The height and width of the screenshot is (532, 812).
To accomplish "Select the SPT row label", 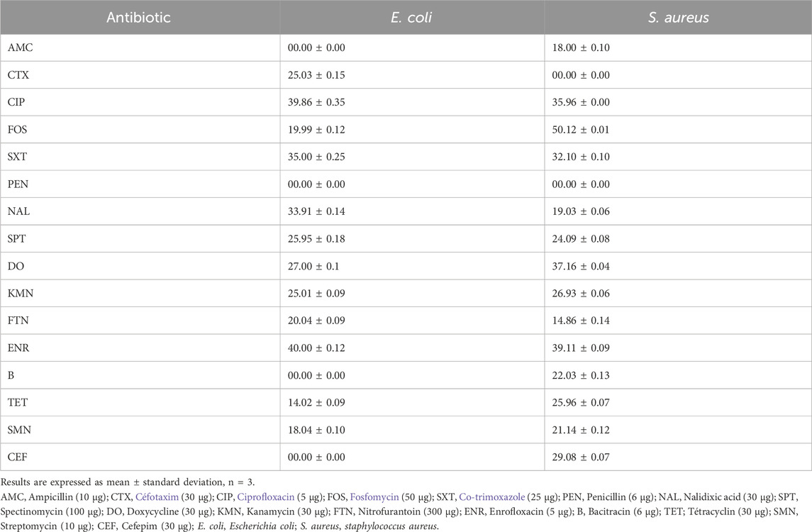I will click(16, 239).
